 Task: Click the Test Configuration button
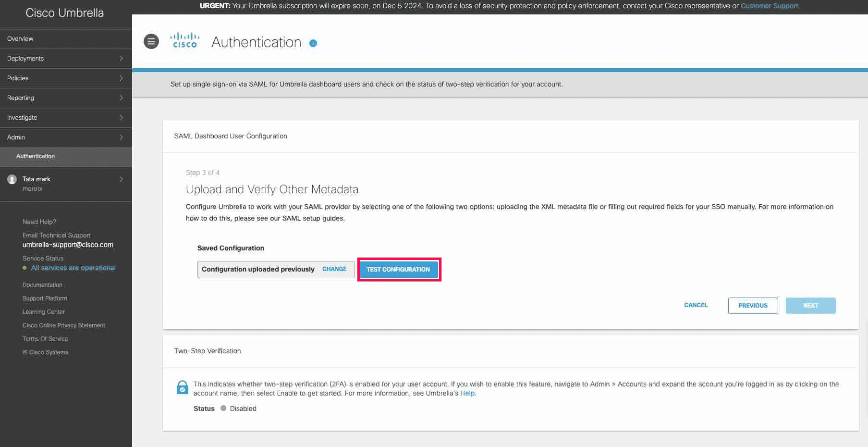(x=398, y=269)
